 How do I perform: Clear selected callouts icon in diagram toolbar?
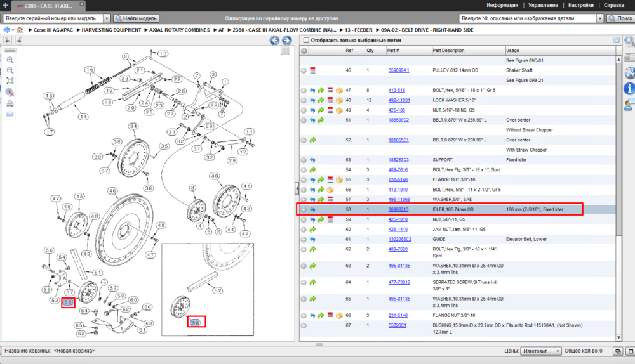[x=10, y=93]
